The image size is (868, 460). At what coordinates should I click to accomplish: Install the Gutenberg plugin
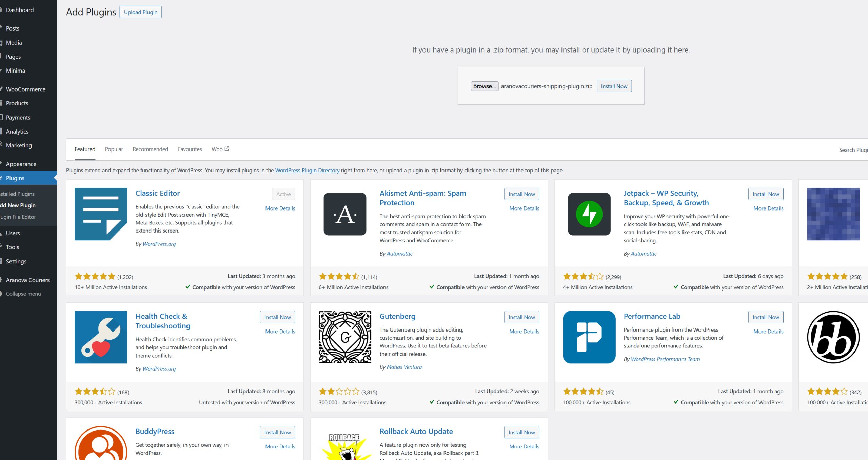(x=521, y=317)
